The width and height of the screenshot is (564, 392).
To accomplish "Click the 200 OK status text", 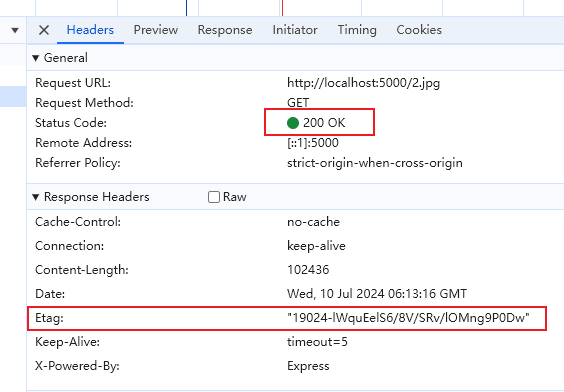I will tap(324, 123).
